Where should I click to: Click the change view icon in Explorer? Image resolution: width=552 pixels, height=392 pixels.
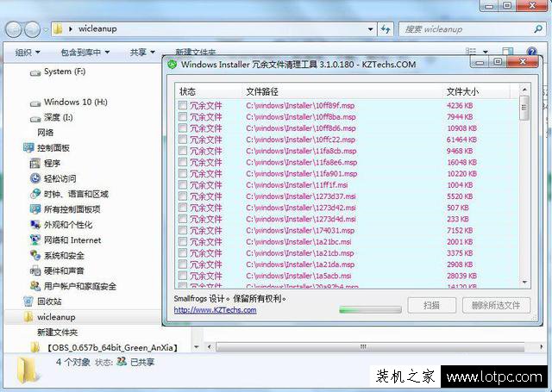471,52
